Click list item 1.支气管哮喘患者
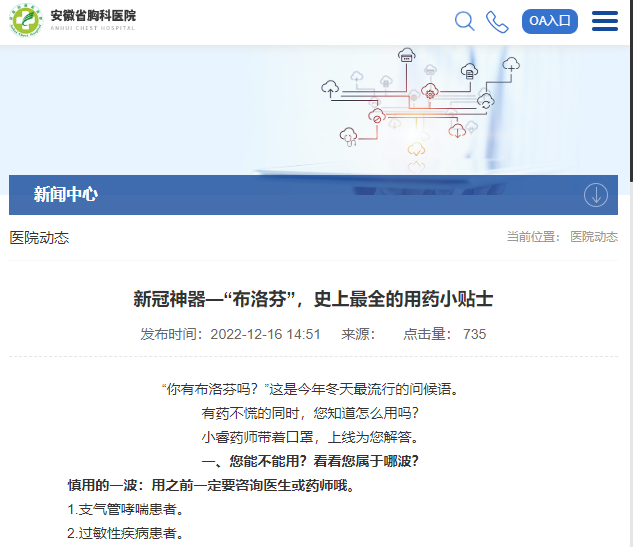This screenshot has height=547, width=633. [126, 509]
